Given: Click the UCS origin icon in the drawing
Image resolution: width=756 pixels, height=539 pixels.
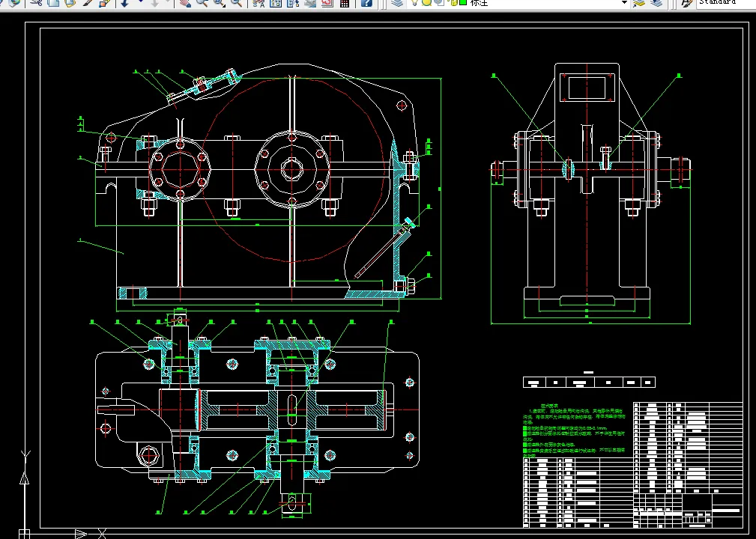Looking at the screenshot, I should (x=24, y=533).
